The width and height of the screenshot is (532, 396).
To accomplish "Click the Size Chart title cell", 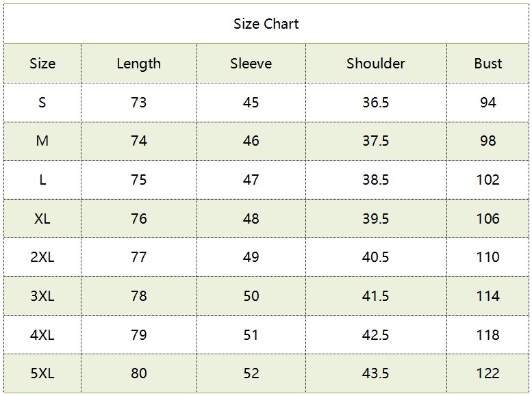I will [x=266, y=24].
